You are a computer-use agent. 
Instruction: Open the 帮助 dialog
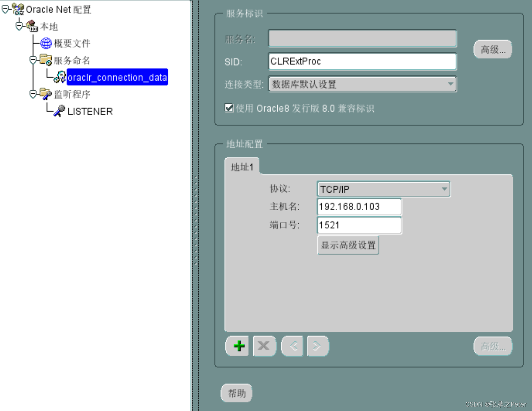point(236,393)
